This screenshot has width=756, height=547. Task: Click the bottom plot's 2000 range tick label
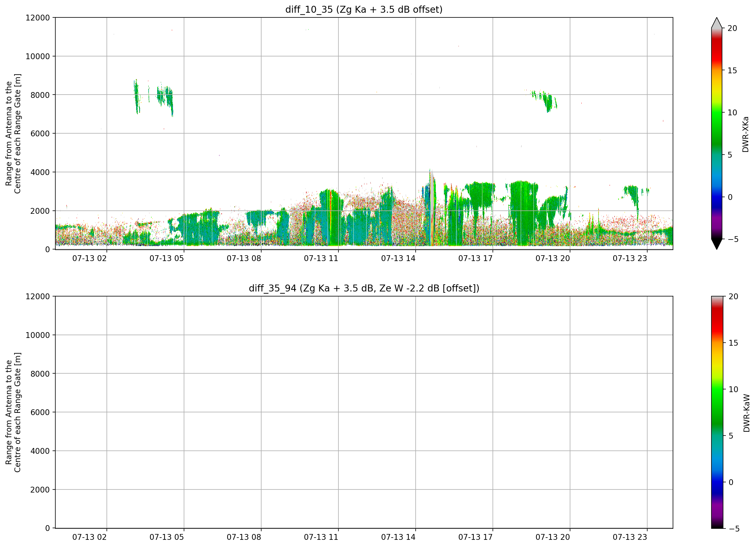pyautogui.click(x=40, y=490)
